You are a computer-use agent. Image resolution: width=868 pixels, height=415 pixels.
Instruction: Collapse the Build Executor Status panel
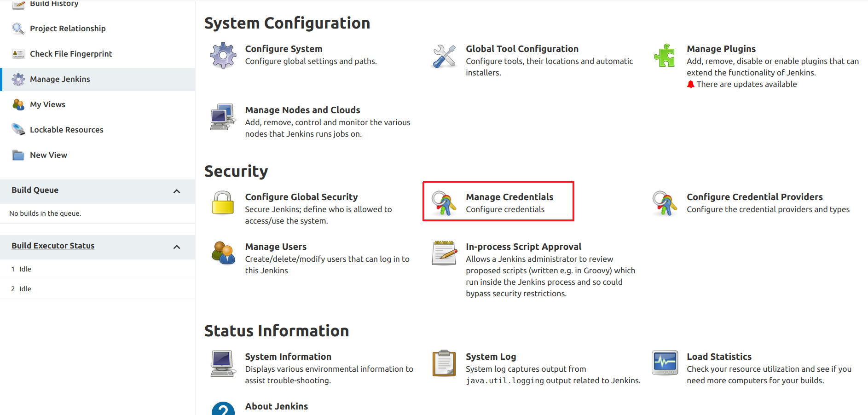point(177,247)
